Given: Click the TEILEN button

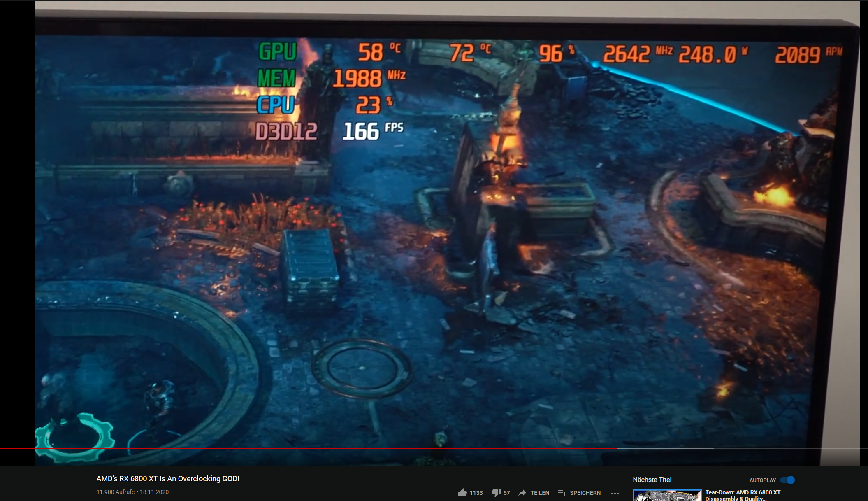Looking at the screenshot, I should pyautogui.click(x=539, y=492).
